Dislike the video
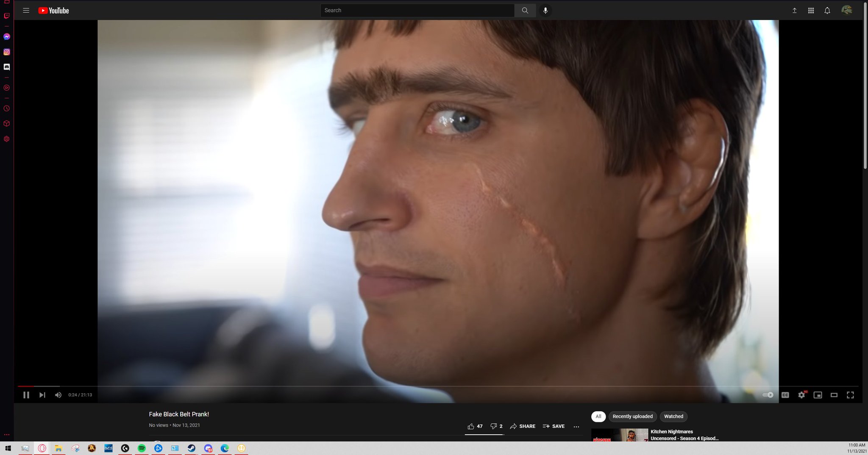The image size is (868, 455). [x=496, y=426]
